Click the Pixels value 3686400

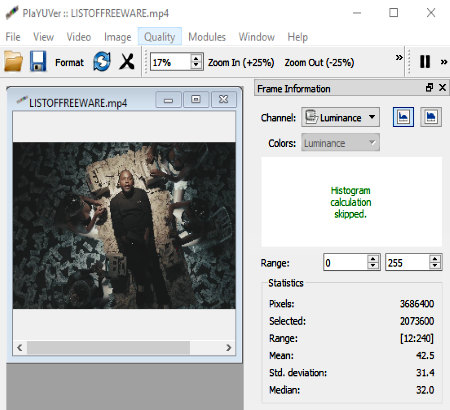417,304
